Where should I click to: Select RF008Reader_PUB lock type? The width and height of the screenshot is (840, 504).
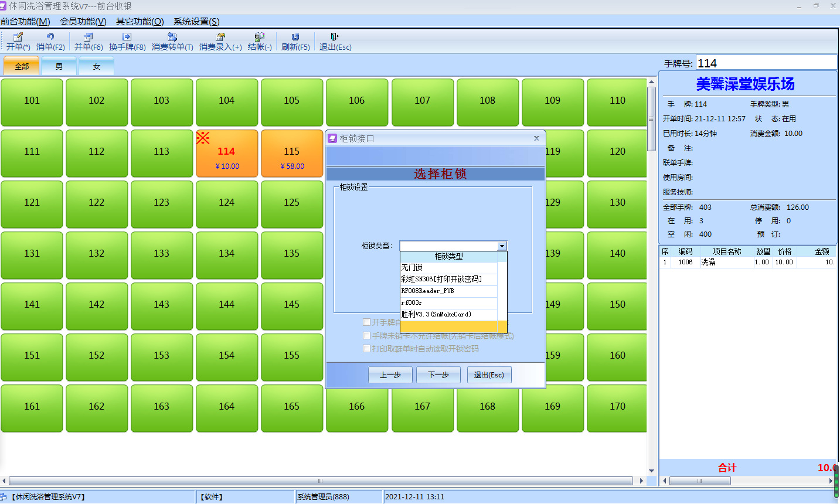(449, 291)
